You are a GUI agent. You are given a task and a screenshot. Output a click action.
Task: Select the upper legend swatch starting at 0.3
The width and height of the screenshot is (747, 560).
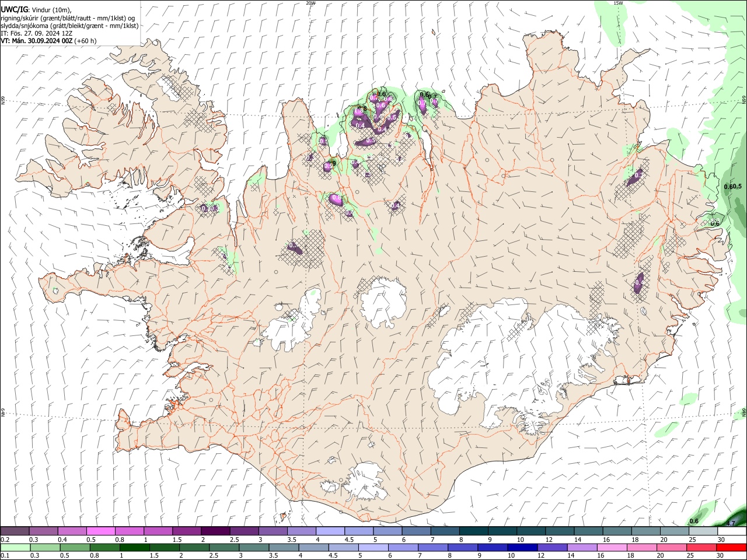tap(44, 531)
